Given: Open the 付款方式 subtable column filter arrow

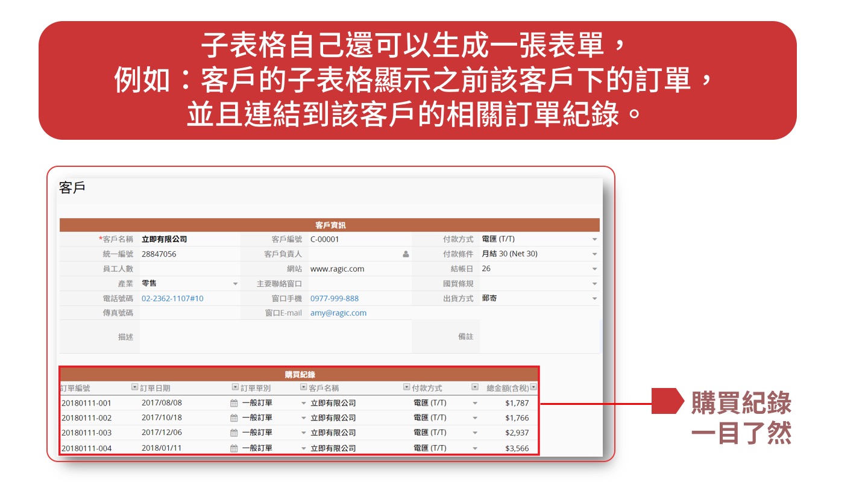Looking at the screenshot, I should [x=475, y=387].
